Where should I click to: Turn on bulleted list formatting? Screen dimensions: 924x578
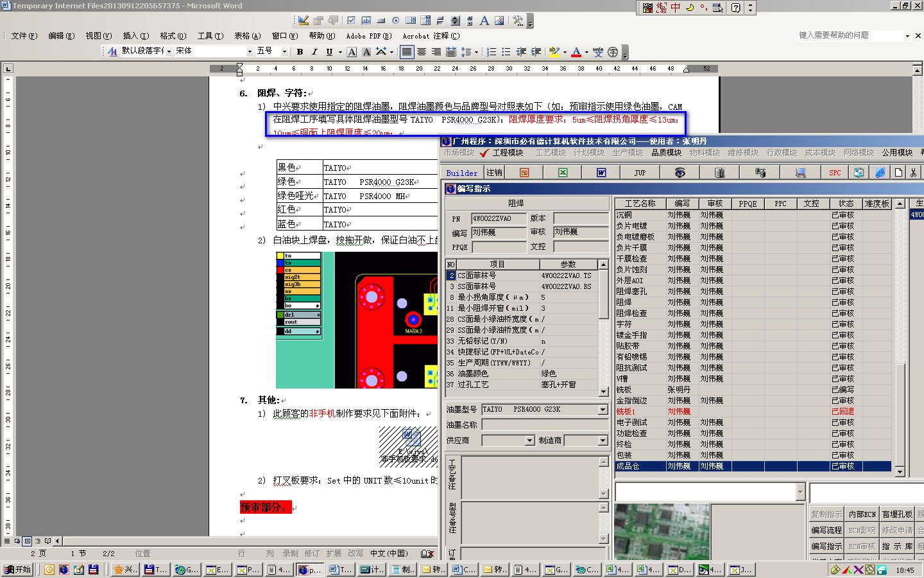click(x=506, y=52)
